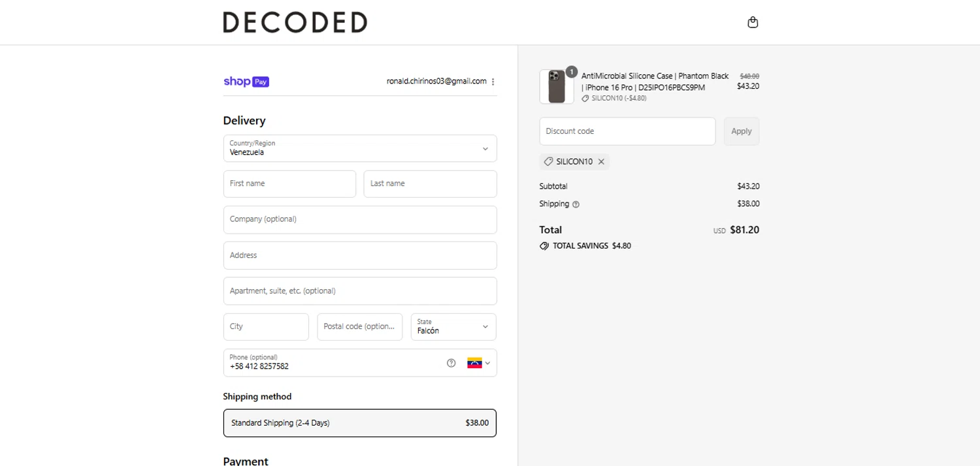This screenshot has height=466, width=980.
Task: Click the Discount code input field
Action: click(627, 131)
